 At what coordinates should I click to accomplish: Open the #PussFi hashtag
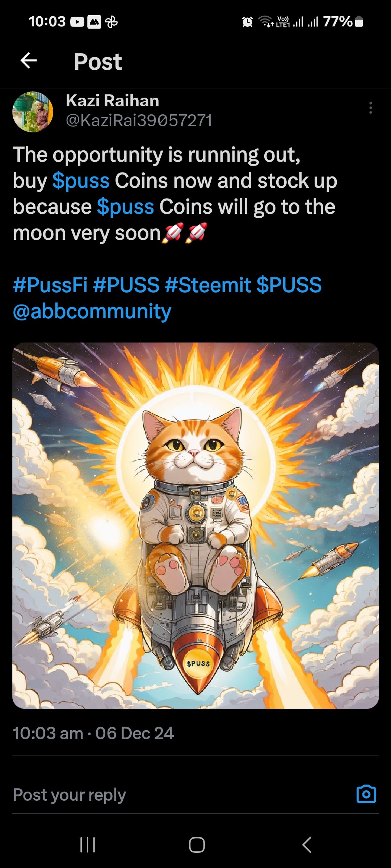coord(50,285)
